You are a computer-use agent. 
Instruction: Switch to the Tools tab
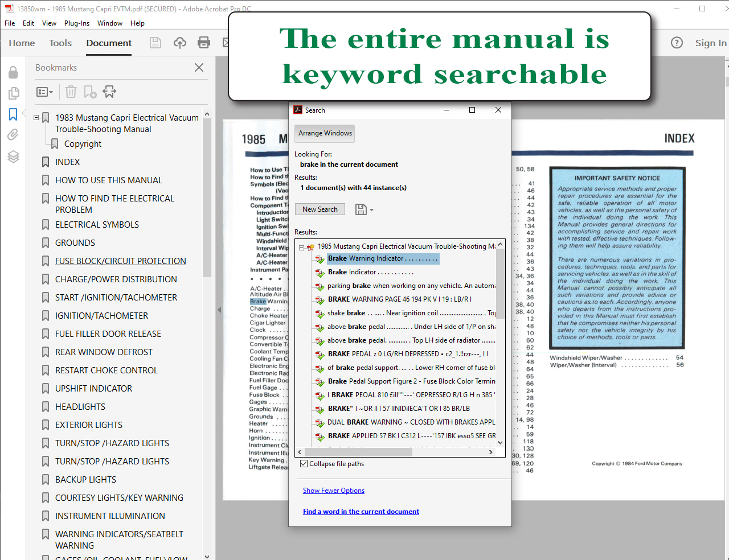point(60,43)
